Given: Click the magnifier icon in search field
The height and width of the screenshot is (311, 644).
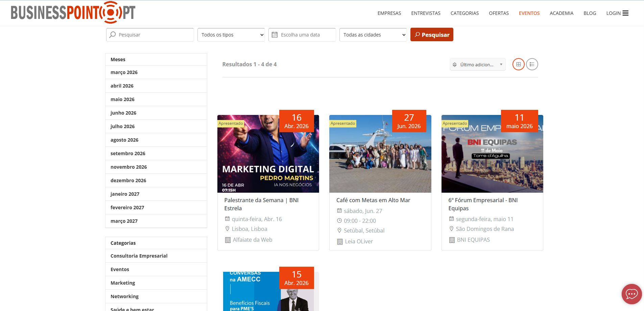Looking at the screenshot, I should coord(113,35).
